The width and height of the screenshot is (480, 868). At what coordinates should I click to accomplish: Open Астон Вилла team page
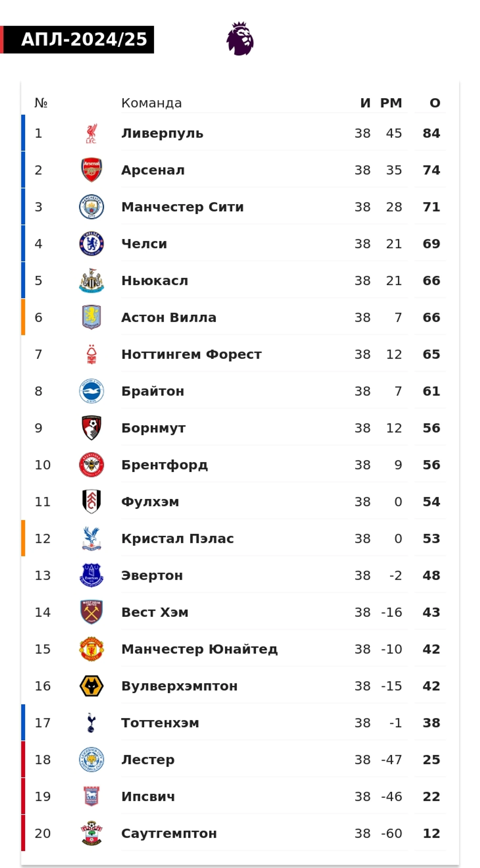coord(169,318)
